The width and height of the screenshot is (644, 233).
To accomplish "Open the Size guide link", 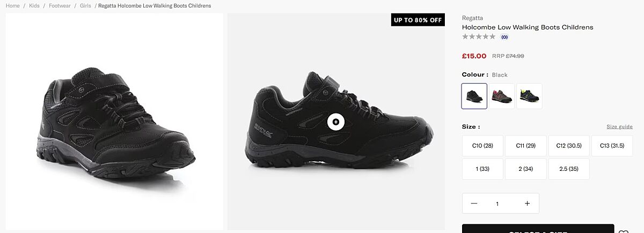I will coord(619,127).
